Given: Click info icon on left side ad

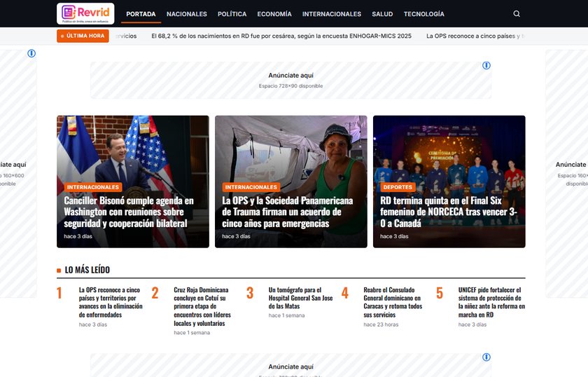Looking at the screenshot, I should pyautogui.click(x=31, y=54).
